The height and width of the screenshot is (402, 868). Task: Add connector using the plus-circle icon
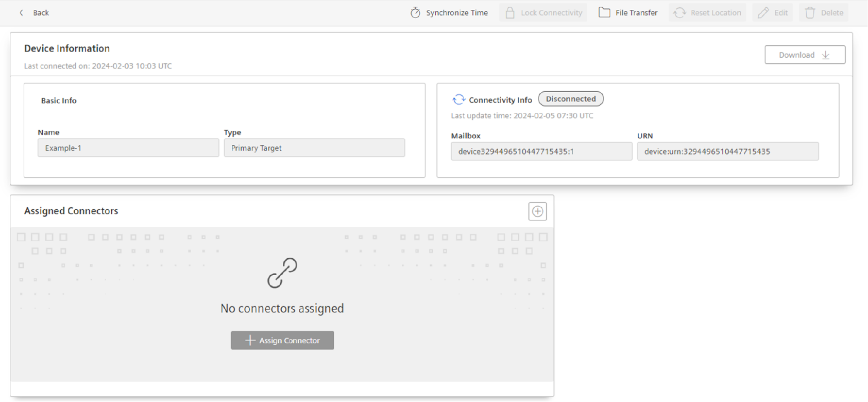click(x=537, y=211)
